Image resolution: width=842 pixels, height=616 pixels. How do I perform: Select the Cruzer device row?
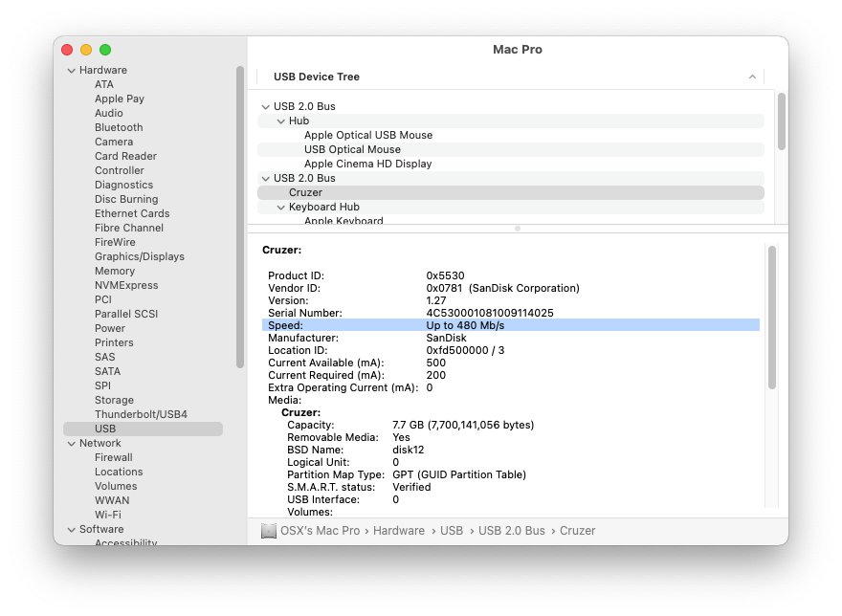511,193
